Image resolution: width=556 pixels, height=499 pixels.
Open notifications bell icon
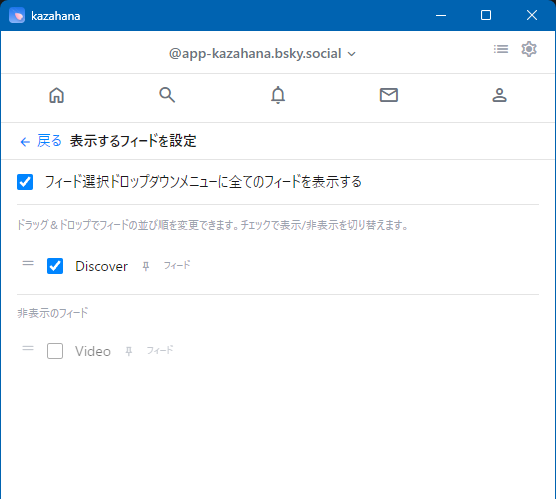[x=278, y=95]
